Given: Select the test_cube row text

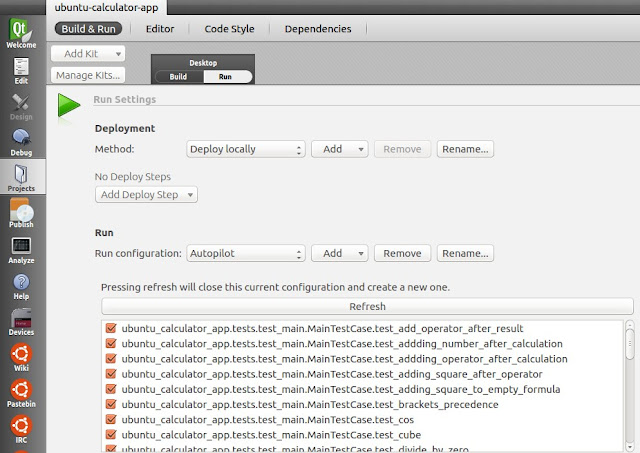Looking at the screenshot, I should [271, 435].
